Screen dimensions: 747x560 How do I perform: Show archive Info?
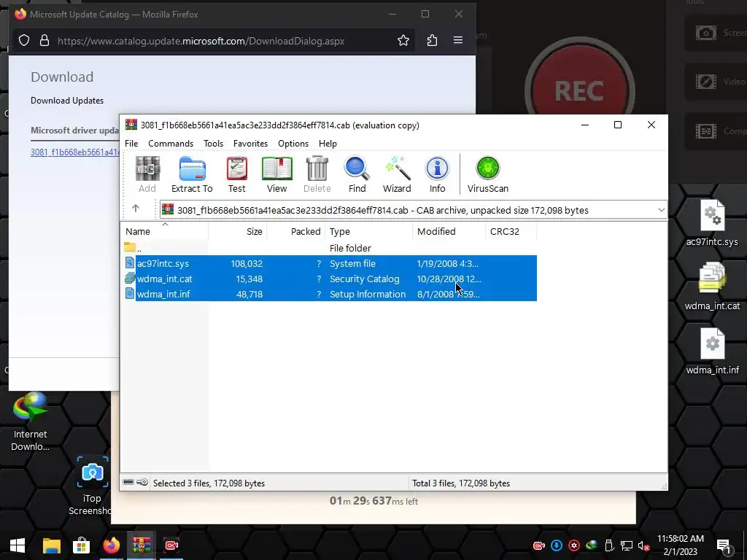click(438, 174)
